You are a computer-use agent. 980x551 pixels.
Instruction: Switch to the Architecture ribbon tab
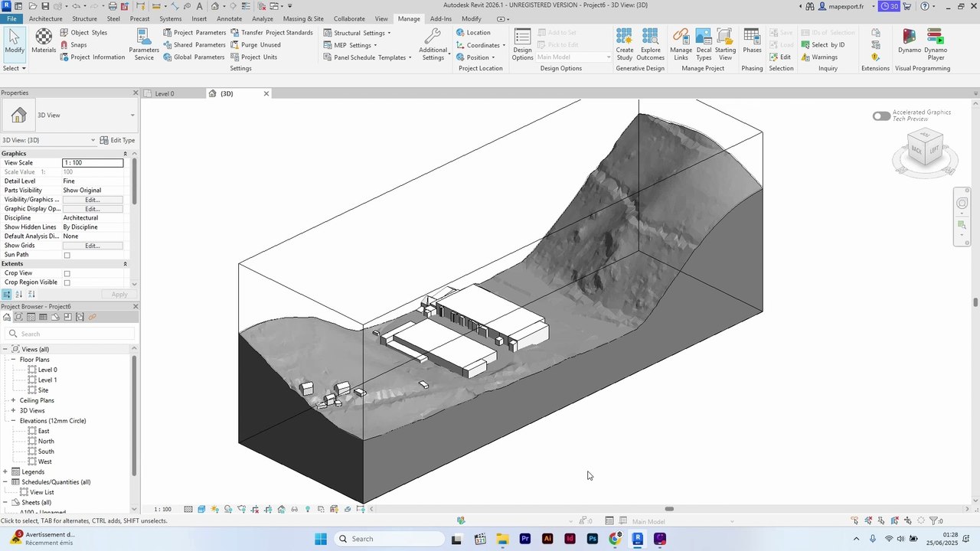point(46,18)
